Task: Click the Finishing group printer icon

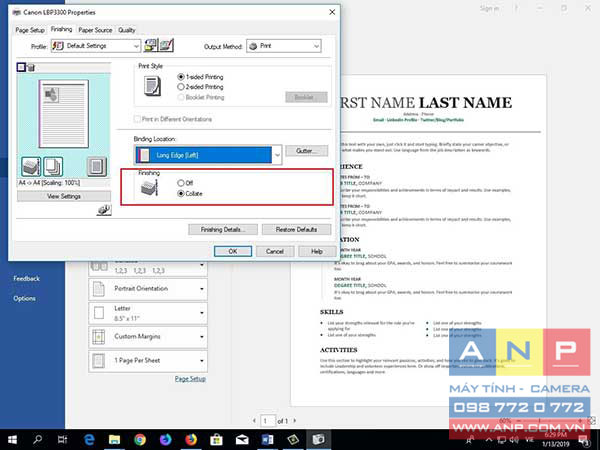Action: point(150,188)
